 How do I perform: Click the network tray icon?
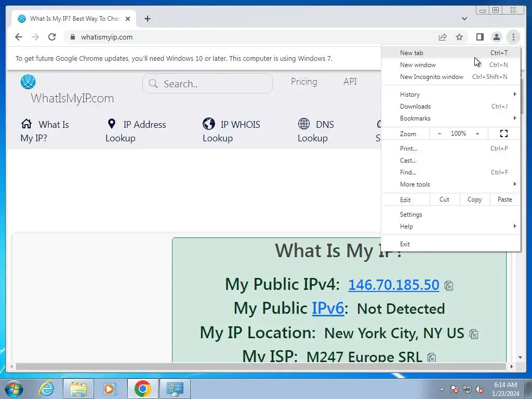(x=467, y=390)
